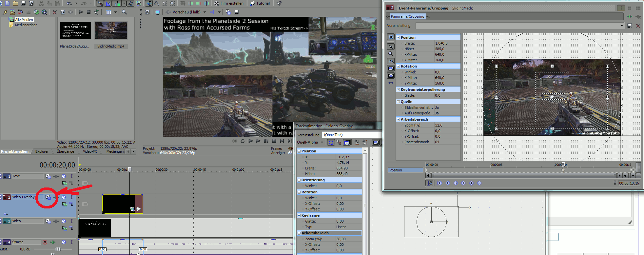The image size is (644, 255).
Task: Click the Film erstellen button
Action: pos(229,3)
